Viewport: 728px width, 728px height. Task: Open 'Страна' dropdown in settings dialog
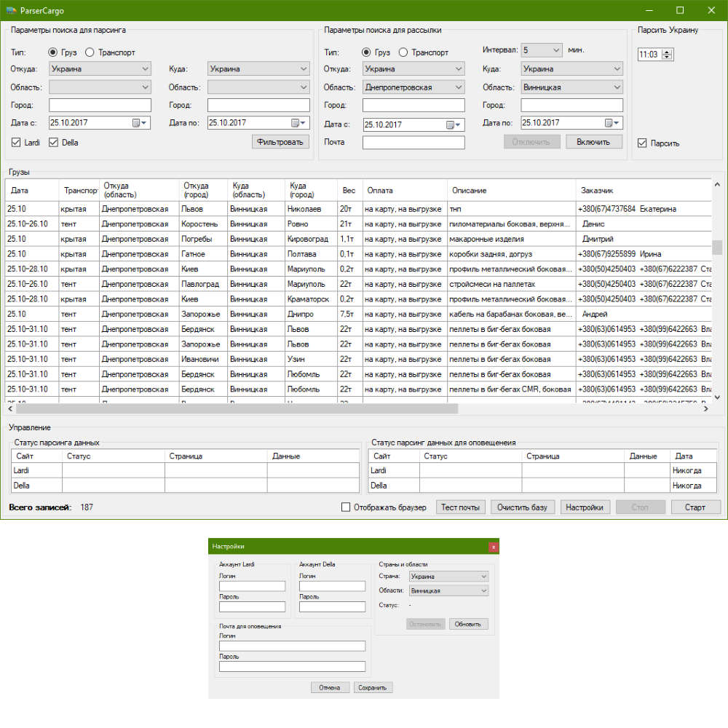click(x=483, y=576)
